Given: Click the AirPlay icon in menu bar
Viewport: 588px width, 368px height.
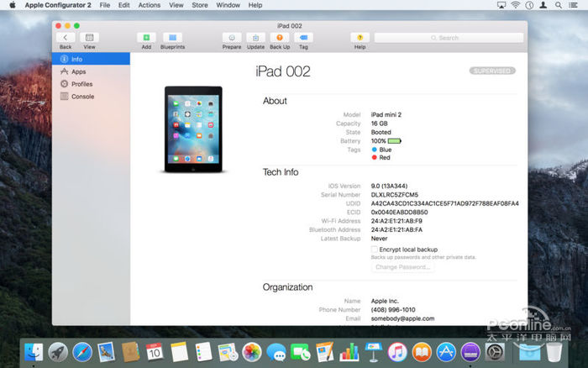Looking at the screenshot, I should click(501, 5).
